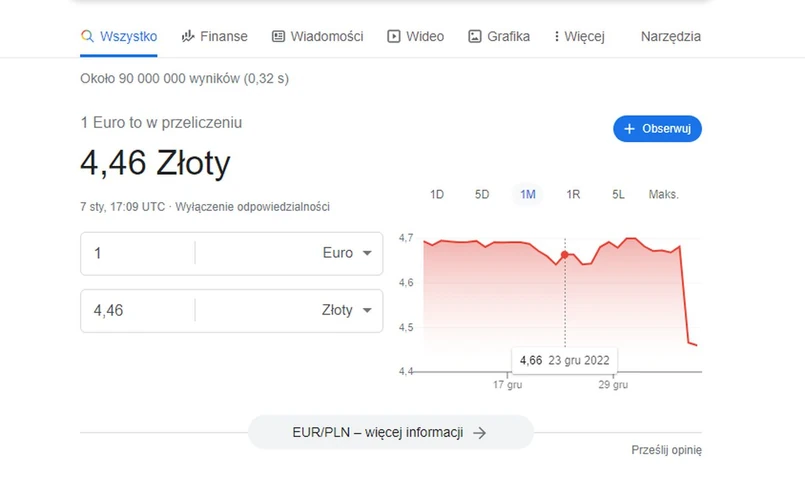Click the search magnifier icon beside Wszystko
The image size is (805, 496).
[87, 37]
